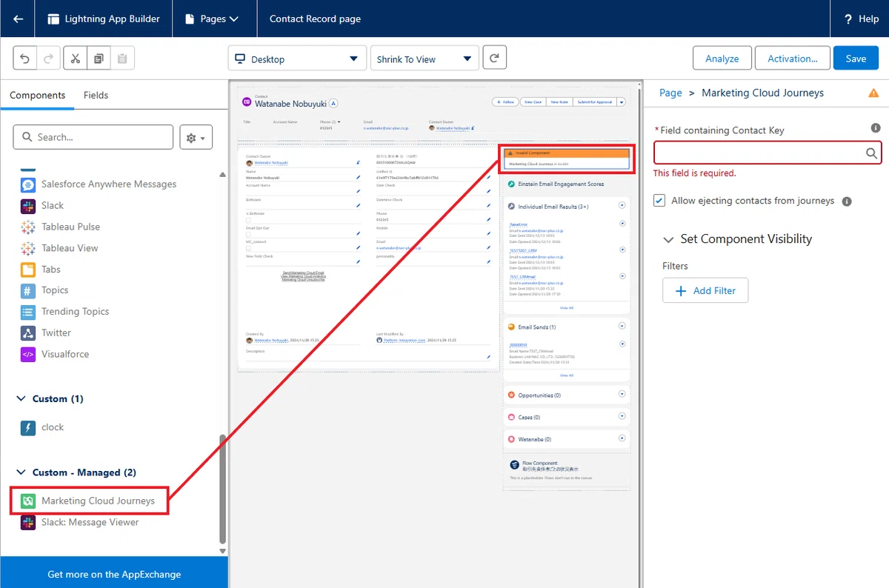Click the orange warning icon in properties panel
Image resolution: width=889 pixels, height=588 pixels.
point(873,93)
